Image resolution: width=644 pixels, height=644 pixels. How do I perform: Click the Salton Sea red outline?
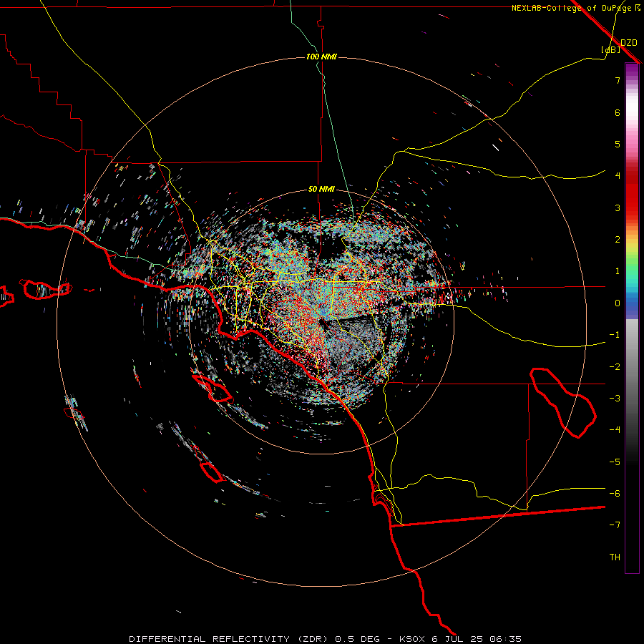[x=563, y=402]
